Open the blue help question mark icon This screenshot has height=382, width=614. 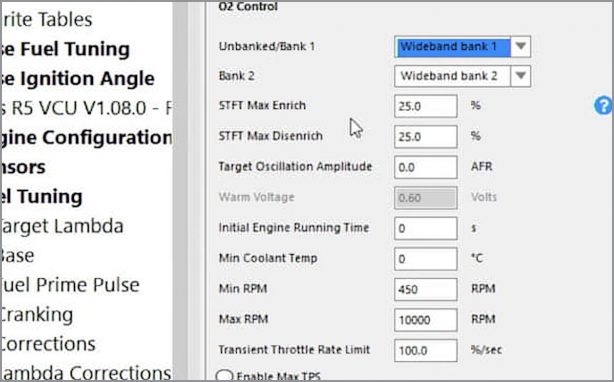[x=603, y=105]
